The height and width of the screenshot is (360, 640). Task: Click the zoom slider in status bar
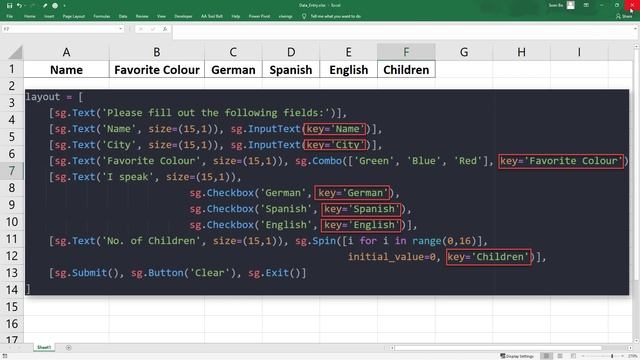[604, 356]
